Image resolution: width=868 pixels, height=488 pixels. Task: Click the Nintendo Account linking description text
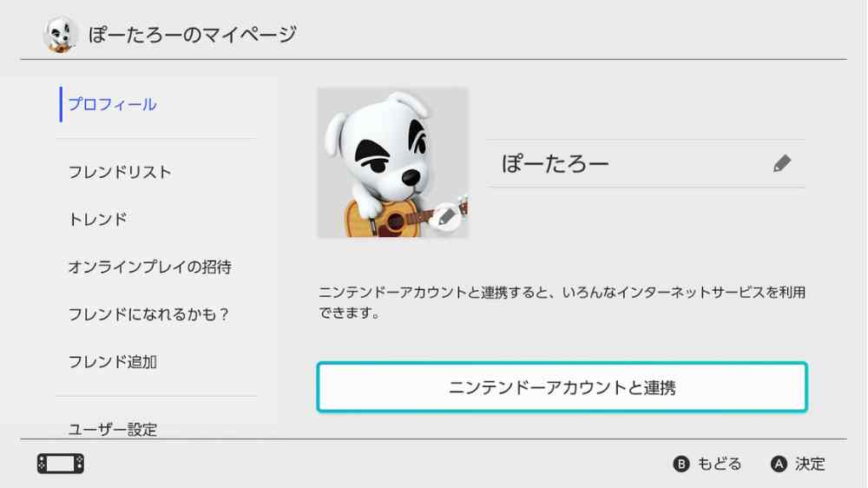562,302
